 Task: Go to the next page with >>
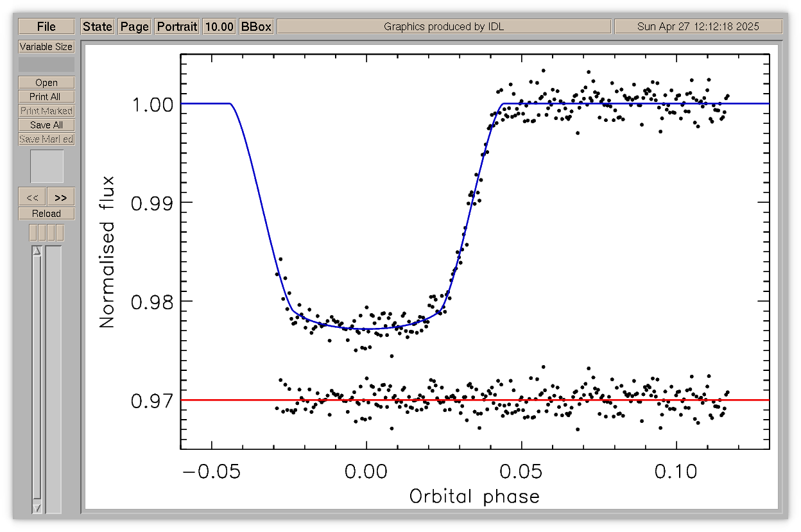point(61,197)
